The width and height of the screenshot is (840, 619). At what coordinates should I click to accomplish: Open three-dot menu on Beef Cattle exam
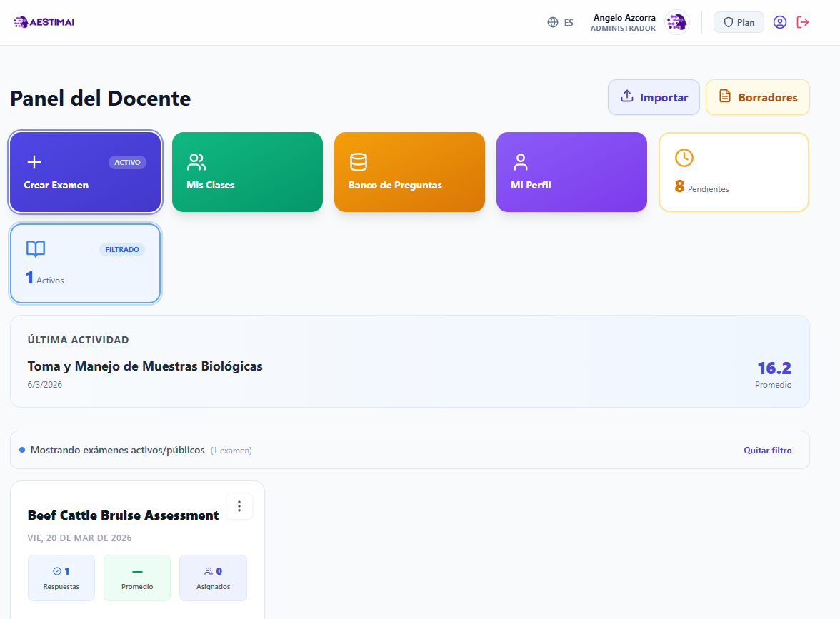239,506
